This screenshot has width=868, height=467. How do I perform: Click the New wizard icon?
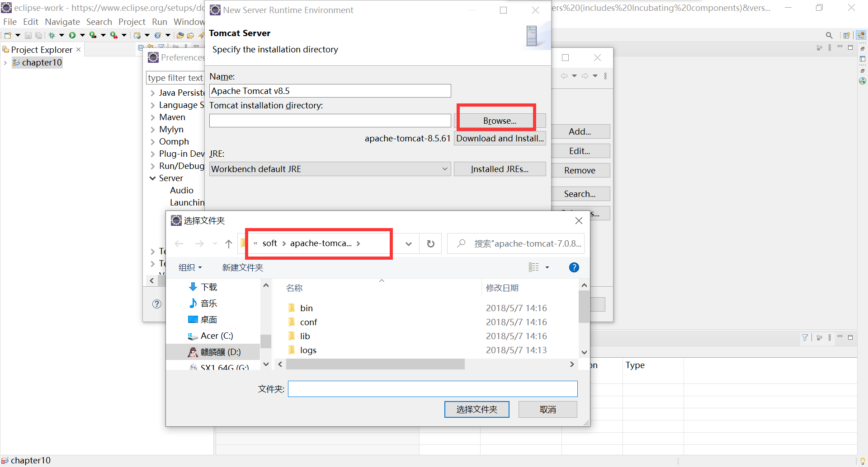click(x=8, y=35)
